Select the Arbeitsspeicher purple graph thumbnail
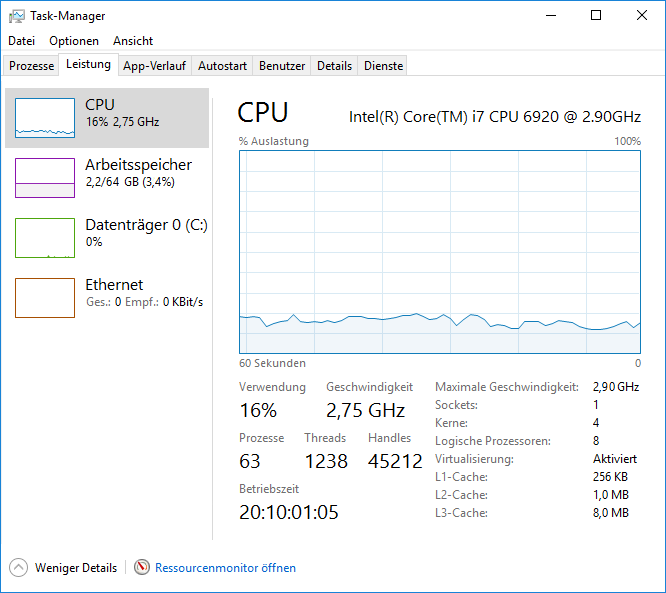The width and height of the screenshot is (666, 593). (45, 178)
